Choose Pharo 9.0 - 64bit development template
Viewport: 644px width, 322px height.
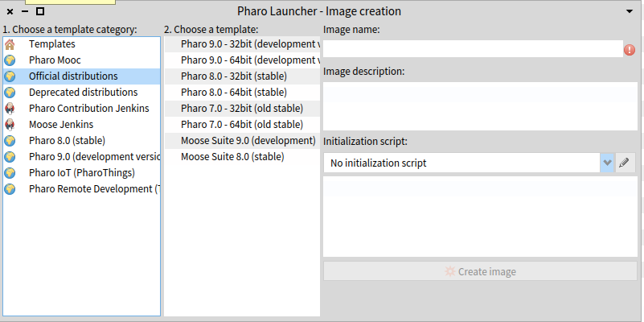(x=242, y=60)
